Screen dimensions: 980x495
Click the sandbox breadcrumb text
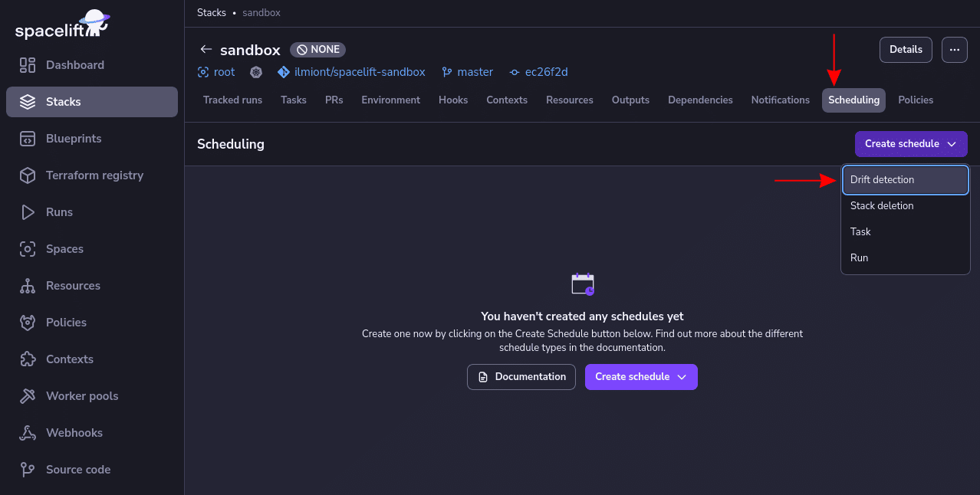[262, 13]
